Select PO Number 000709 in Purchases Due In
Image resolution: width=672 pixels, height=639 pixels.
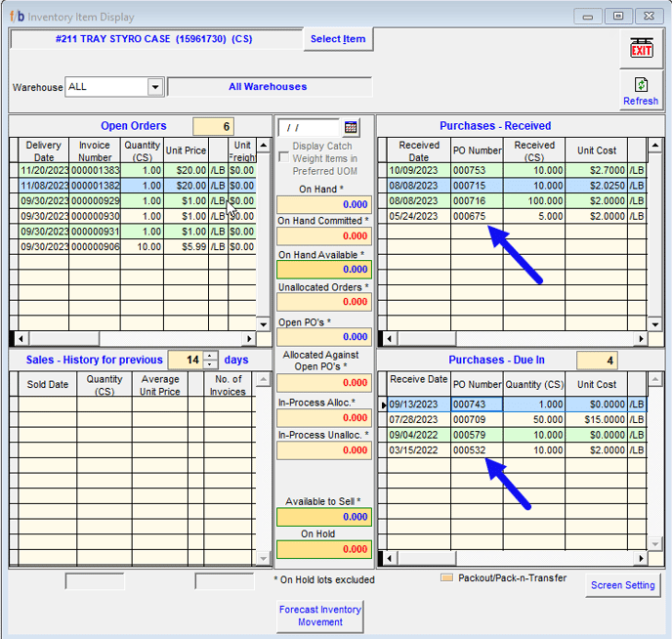tap(477, 419)
